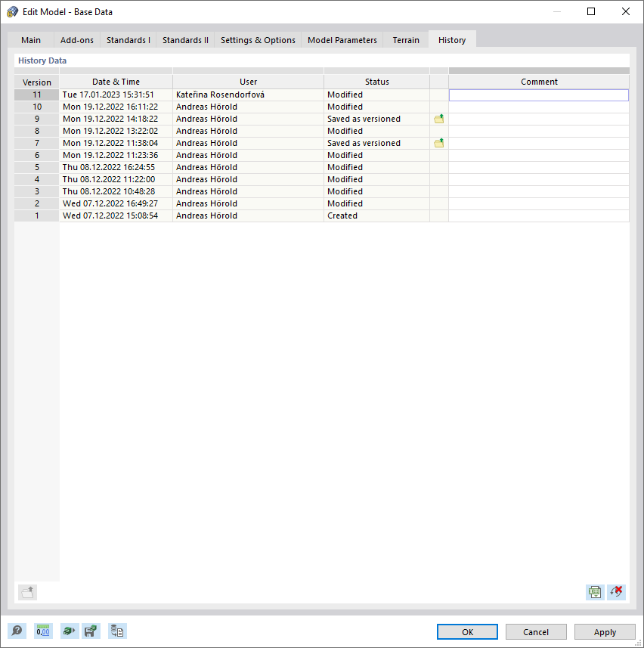Close the Edit Model dialog
The image size is (644, 648).
coord(626,11)
